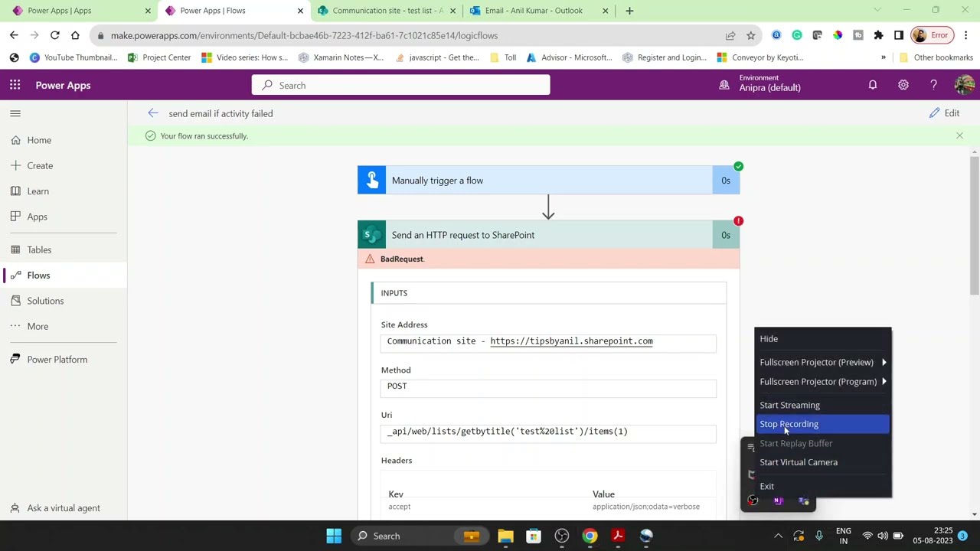
Task: Click the OneNote tray icon
Action: [x=778, y=500]
